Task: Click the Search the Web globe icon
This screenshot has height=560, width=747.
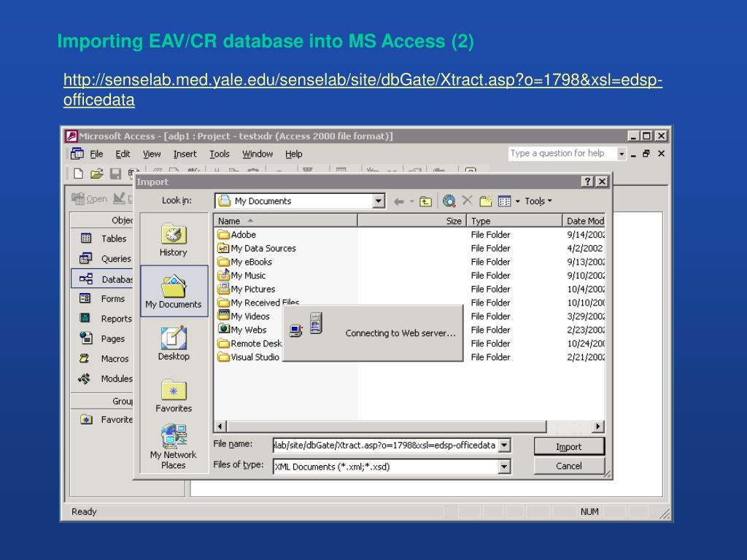Action: click(x=449, y=201)
